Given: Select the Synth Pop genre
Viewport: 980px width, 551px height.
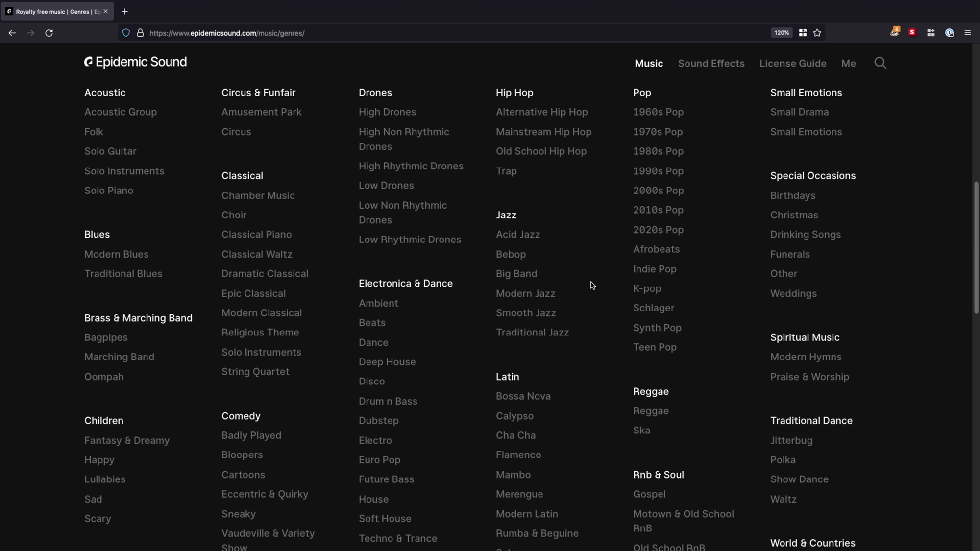Looking at the screenshot, I should click(657, 328).
